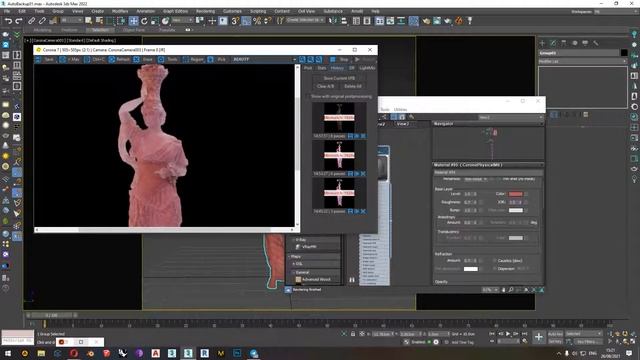The height and width of the screenshot is (360, 640).
Task: Click Pick in Corona frame buffer toolbar
Action: coord(218,60)
